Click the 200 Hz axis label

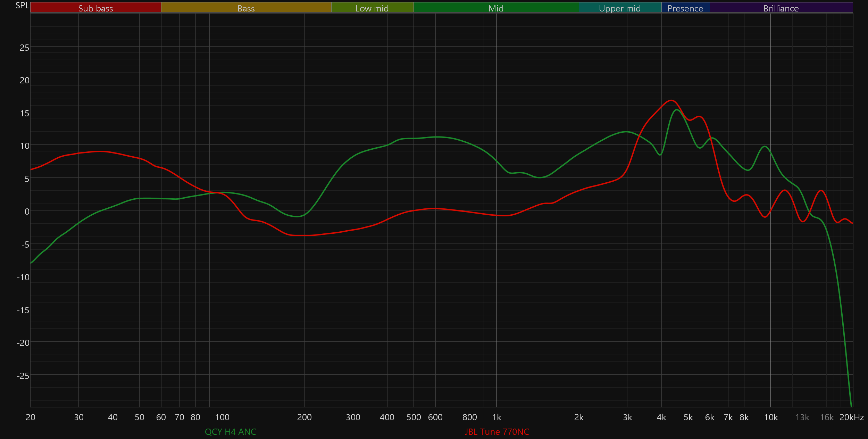304,417
